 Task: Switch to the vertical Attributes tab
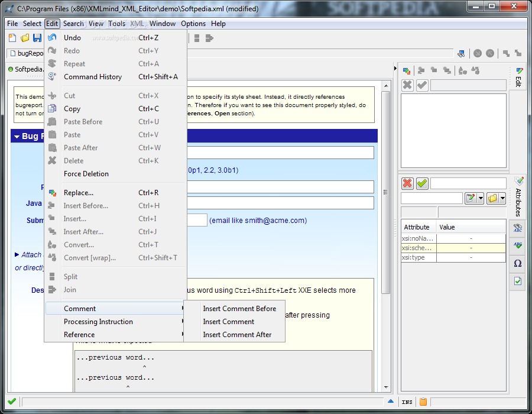[x=518, y=199]
